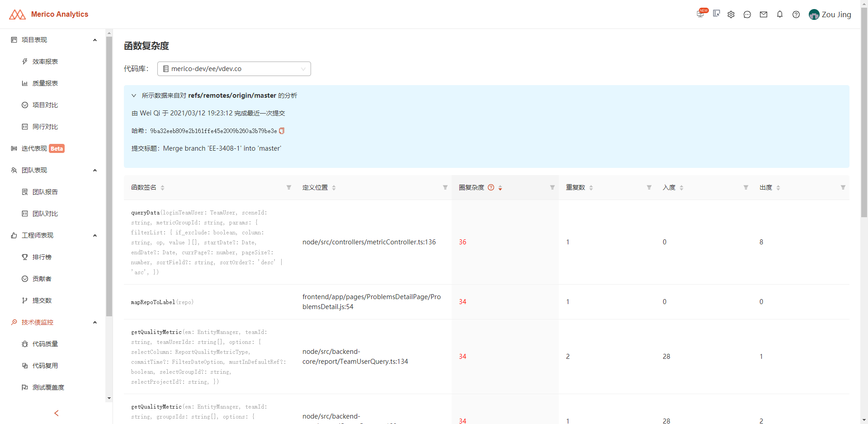Screen dimensions: 868x424
Task: Sort table by 定义位置 column
Action: point(334,188)
